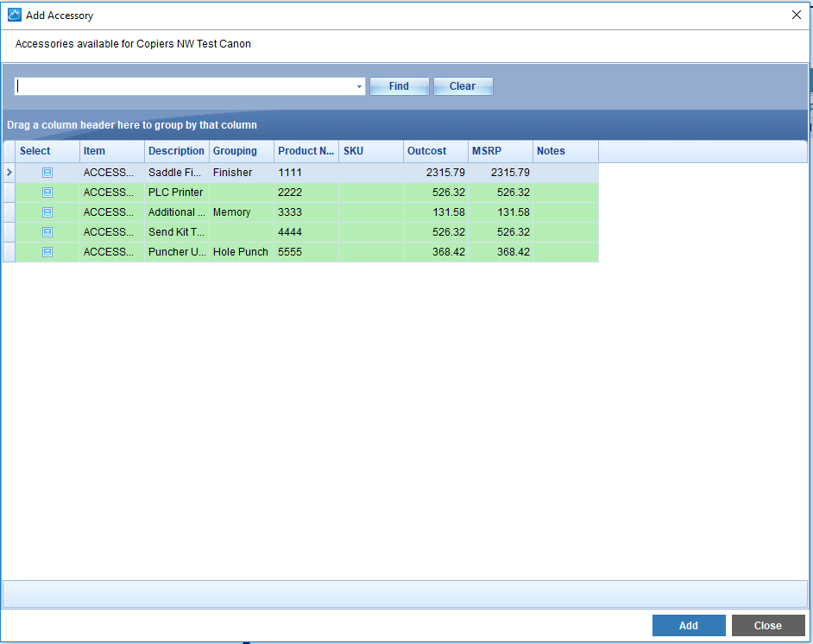Sort by the Notes column header
The height and width of the screenshot is (644, 813).
[565, 151]
